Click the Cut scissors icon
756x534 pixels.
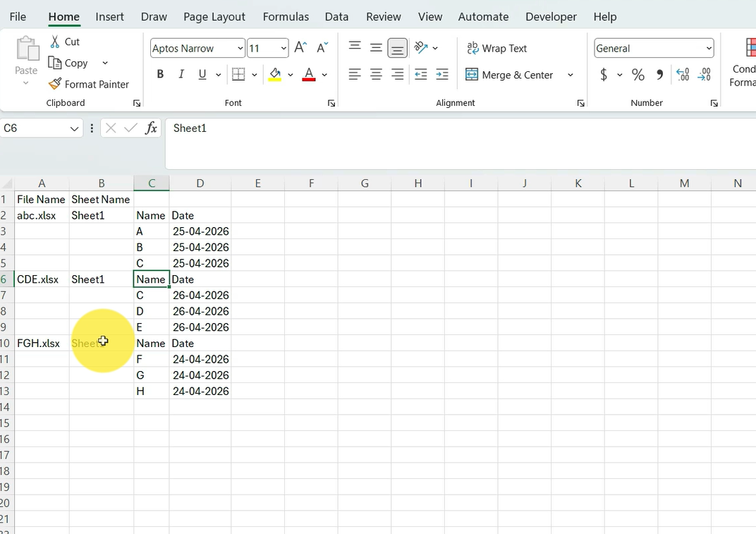click(55, 42)
